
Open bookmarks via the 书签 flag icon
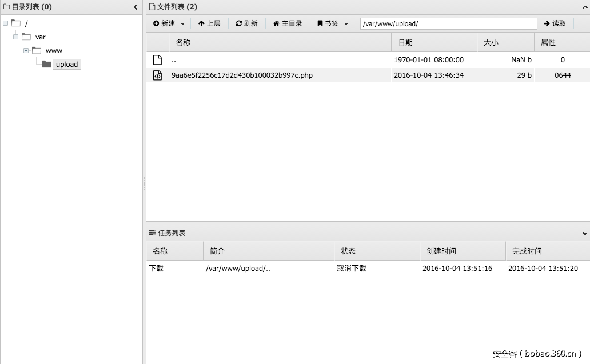(320, 23)
